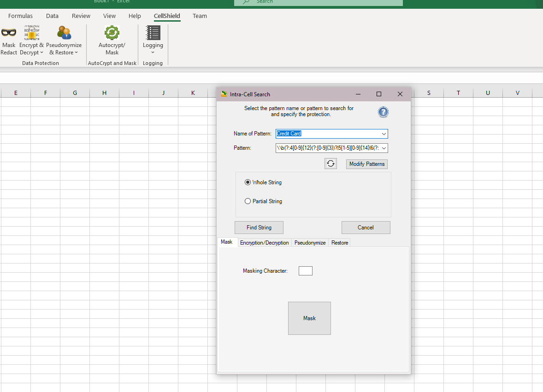Open the Review ribbon tab

click(x=81, y=16)
